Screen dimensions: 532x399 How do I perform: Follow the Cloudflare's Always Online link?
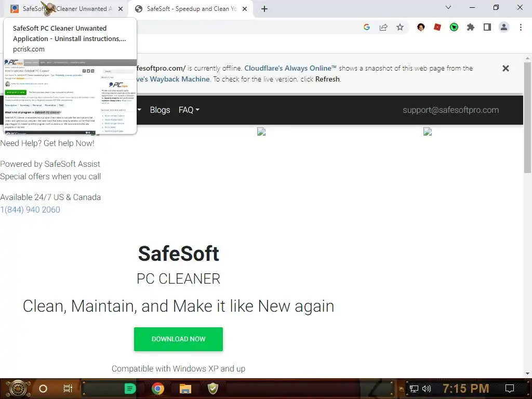point(290,68)
